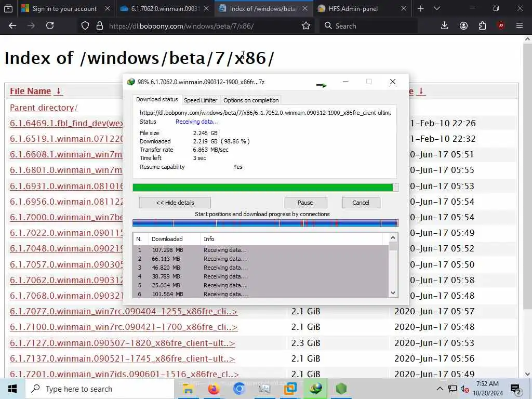Open the 6.1.6469.1.fbl_find_dev link

[x=66, y=123]
